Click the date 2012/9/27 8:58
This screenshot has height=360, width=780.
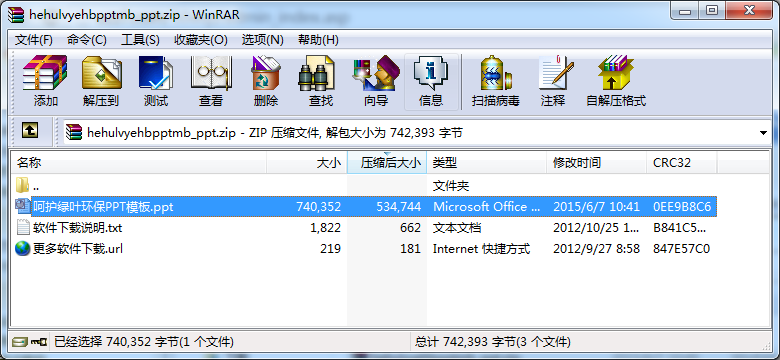pos(596,249)
